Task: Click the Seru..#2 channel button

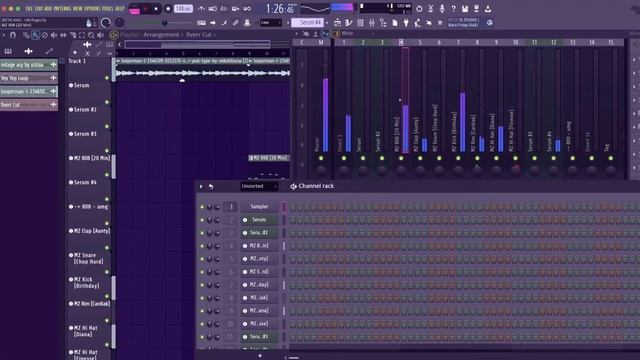Action: click(259, 233)
